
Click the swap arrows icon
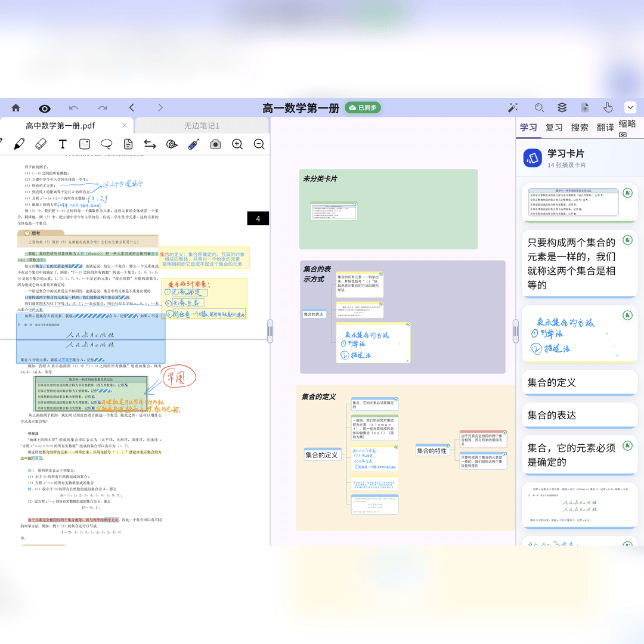150,144
